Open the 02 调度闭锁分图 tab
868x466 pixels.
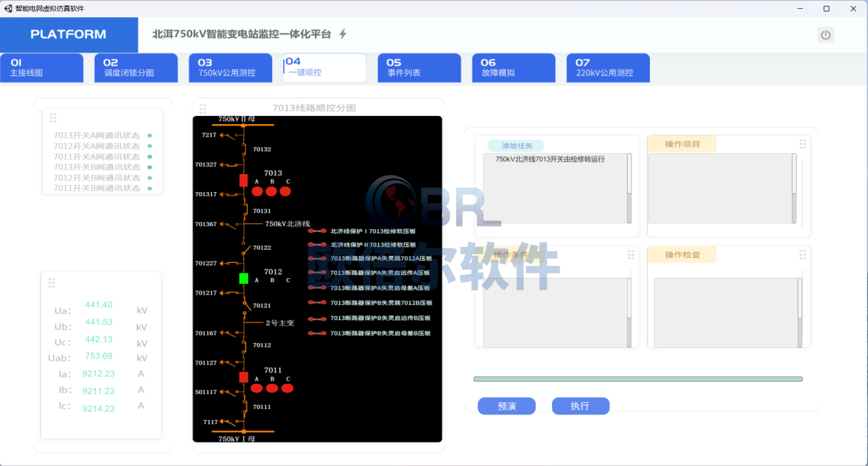(136, 68)
